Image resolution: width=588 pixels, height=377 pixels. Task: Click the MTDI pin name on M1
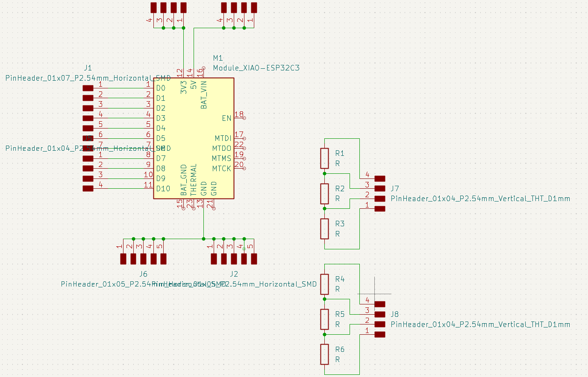pyautogui.click(x=223, y=138)
